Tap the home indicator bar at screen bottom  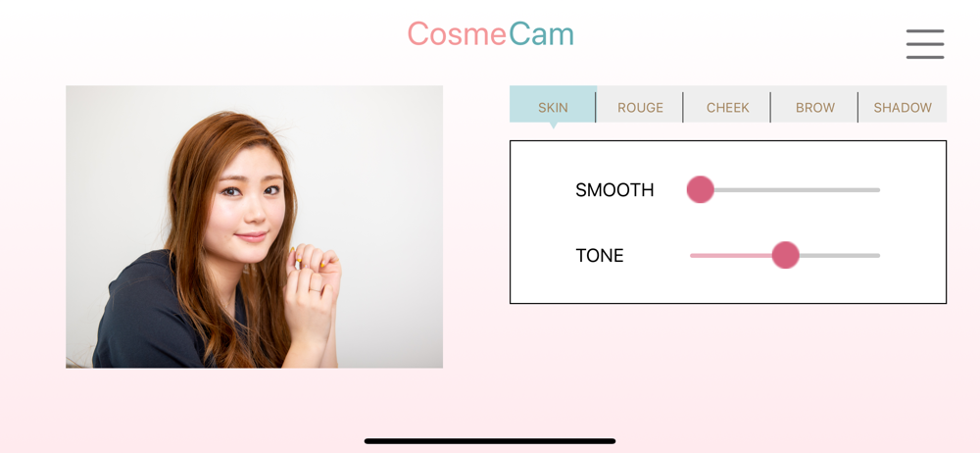[490, 441]
